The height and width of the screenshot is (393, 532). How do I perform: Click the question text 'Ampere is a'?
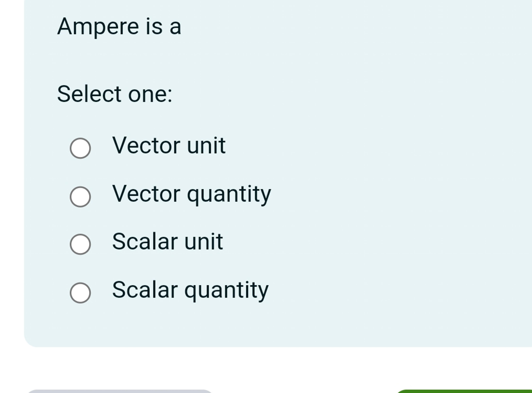pos(119,26)
